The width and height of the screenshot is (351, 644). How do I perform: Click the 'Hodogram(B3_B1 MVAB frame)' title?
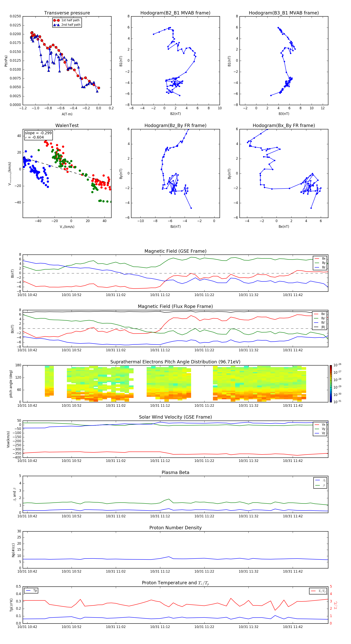(x=284, y=13)
